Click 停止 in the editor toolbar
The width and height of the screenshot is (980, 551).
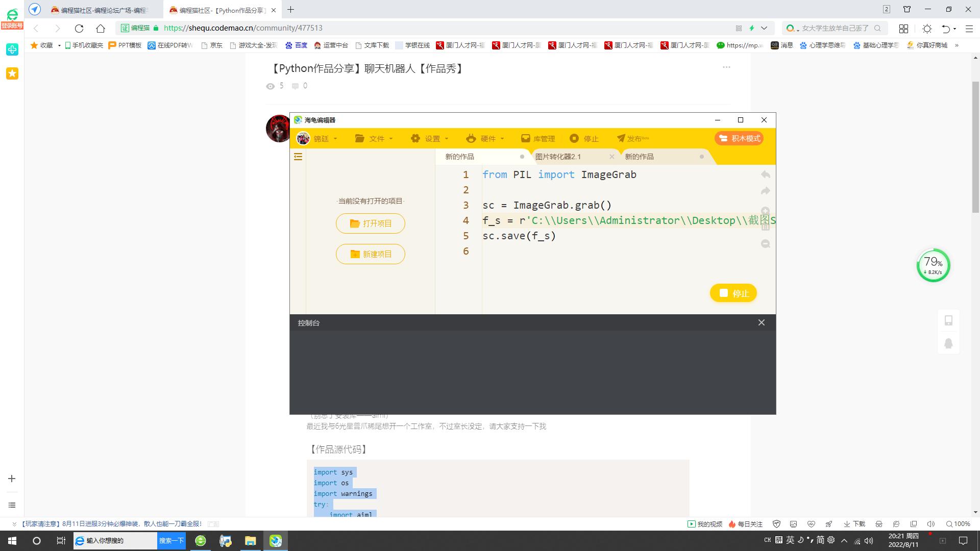pyautogui.click(x=584, y=138)
